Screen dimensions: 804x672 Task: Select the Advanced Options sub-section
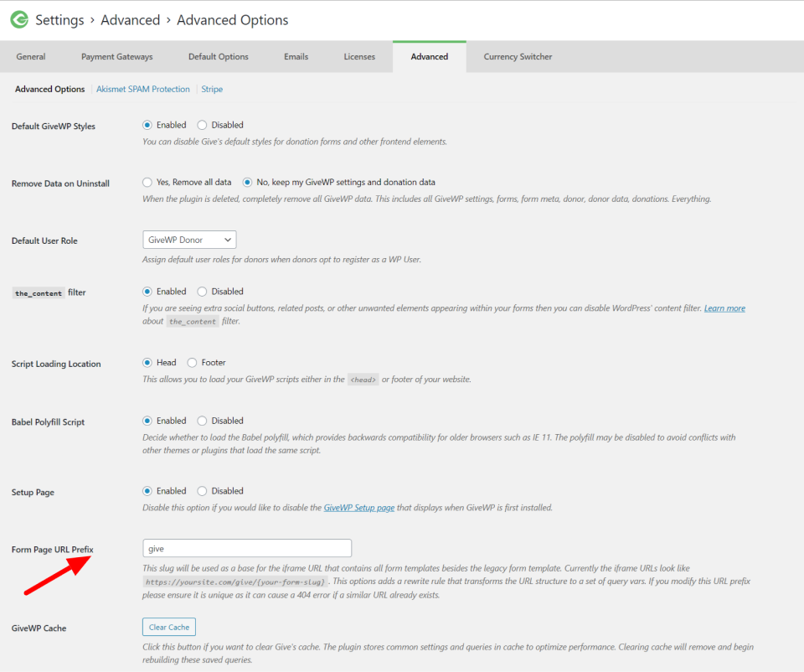(49, 90)
